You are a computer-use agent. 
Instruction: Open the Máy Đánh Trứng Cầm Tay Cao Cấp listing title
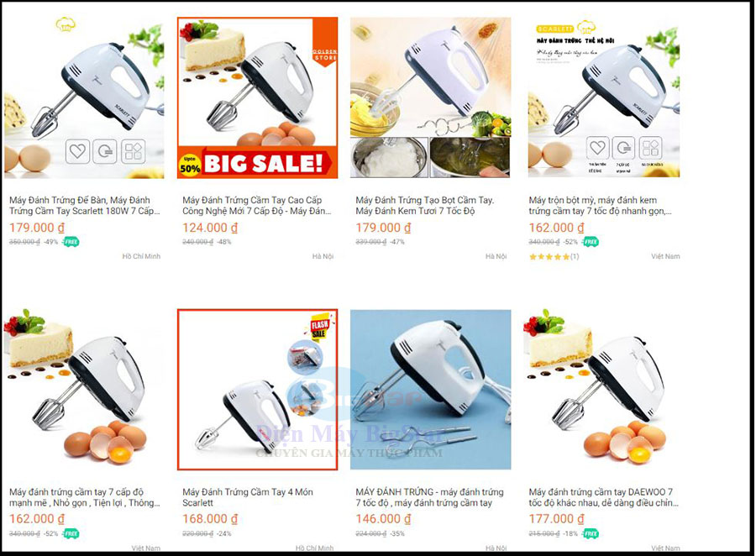[x=256, y=206]
